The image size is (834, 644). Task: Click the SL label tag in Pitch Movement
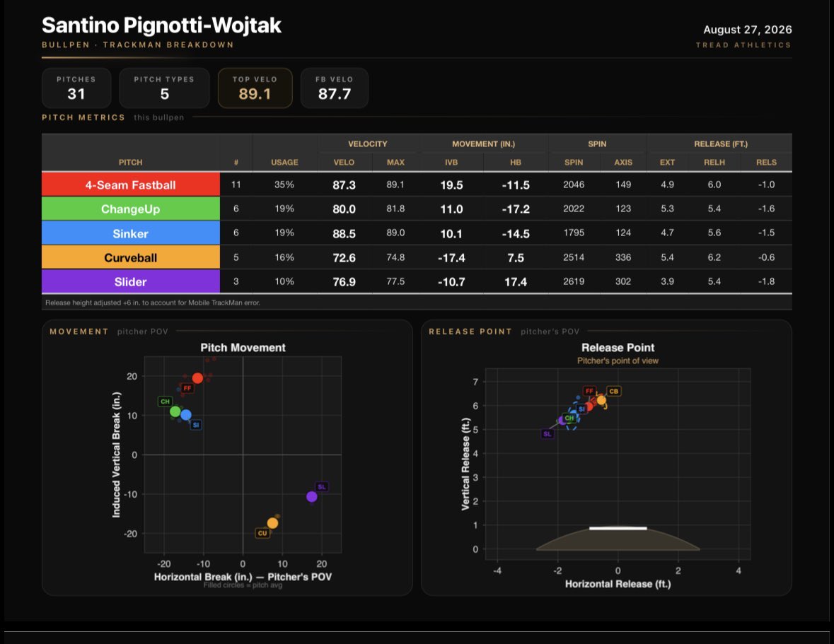(x=322, y=487)
